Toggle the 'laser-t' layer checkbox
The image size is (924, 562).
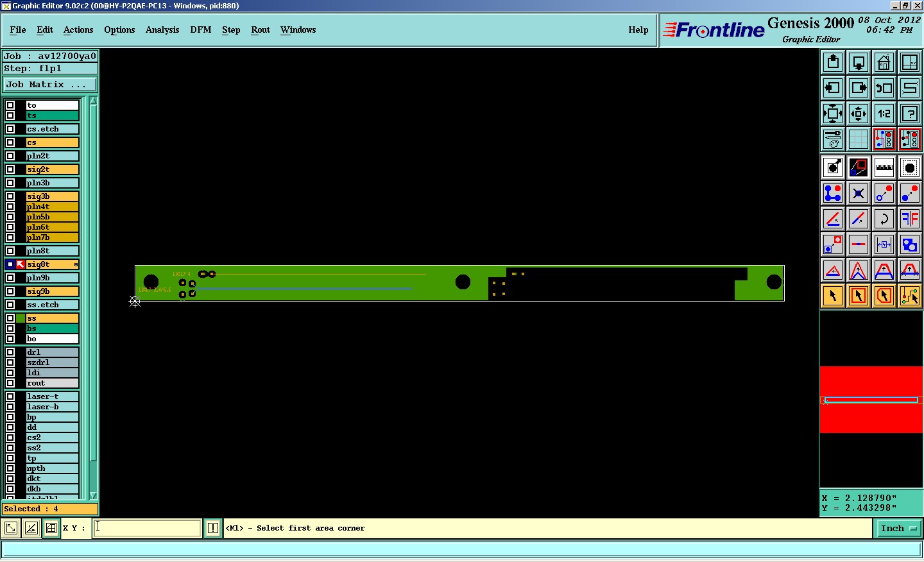[10, 396]
